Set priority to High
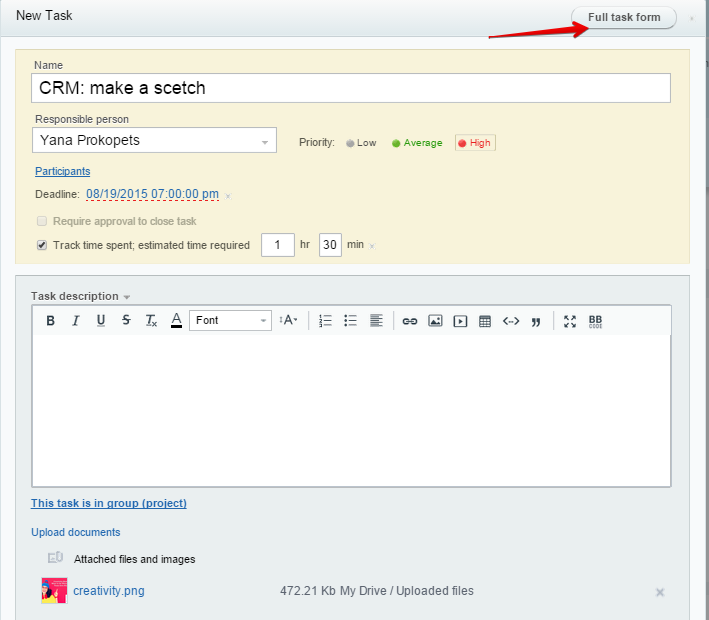Image resolution: width=709 pixels, height=620 pixels. 475,143
